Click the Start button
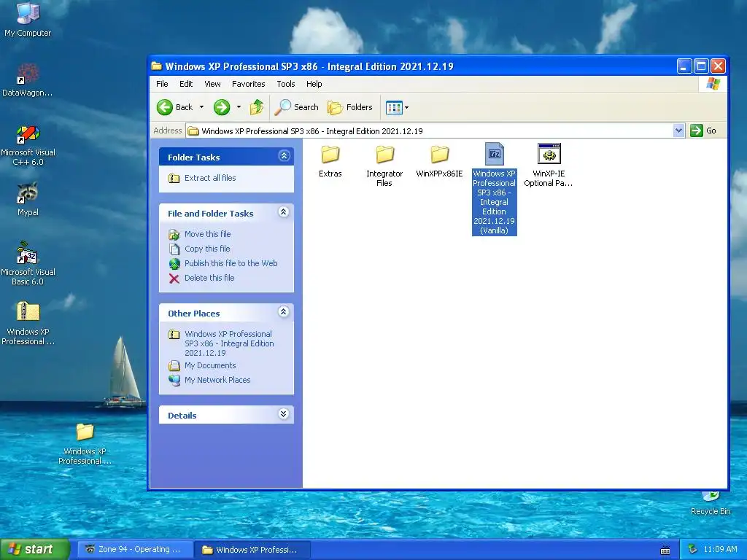 point(35,549)
